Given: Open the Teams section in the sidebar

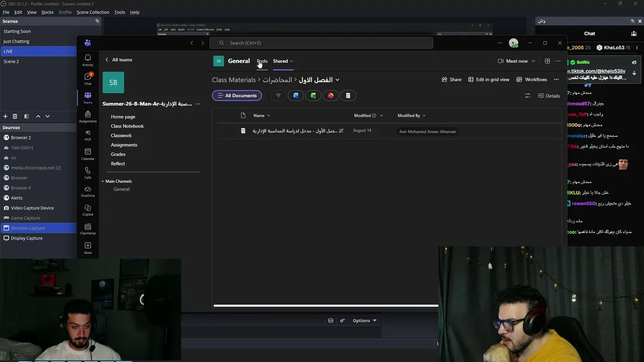Looking at the screenshot, I should tap(88, 98).
